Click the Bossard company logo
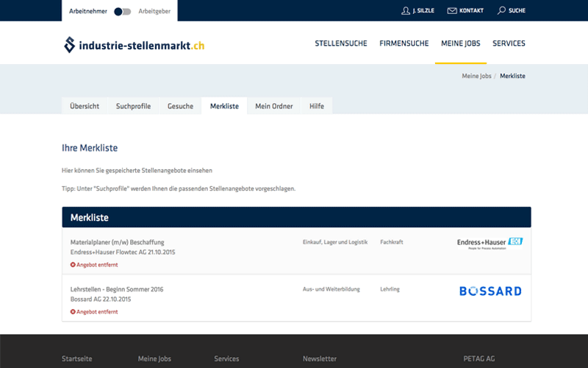This screenshot has height=368, width=588. (490, 291)
